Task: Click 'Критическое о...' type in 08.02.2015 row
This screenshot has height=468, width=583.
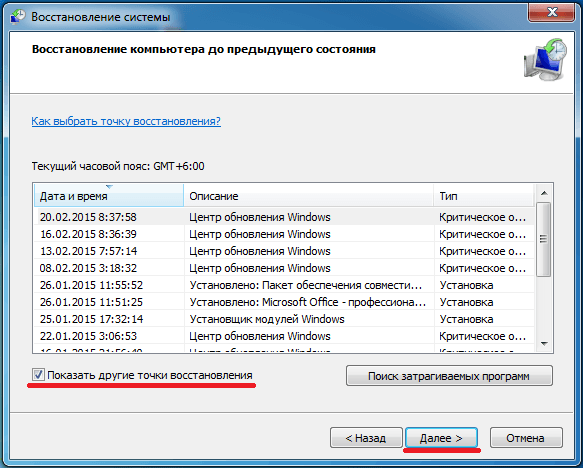Action: [x=482, y=268]
